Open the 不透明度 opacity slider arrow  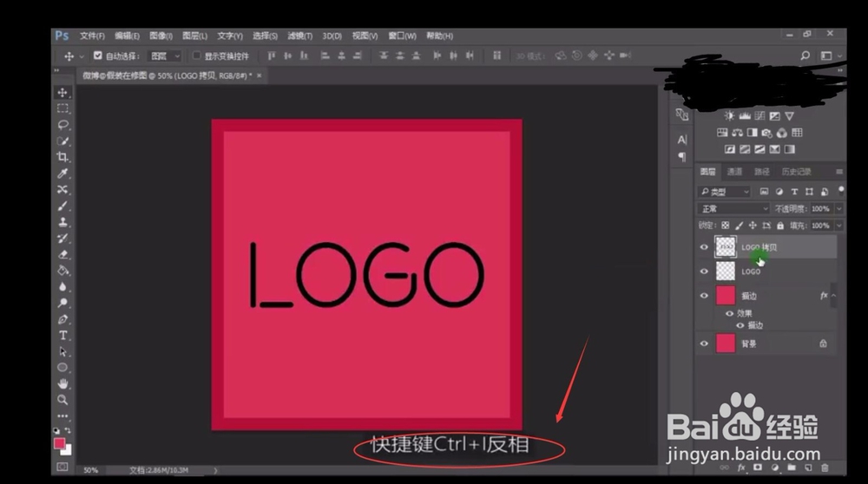(x=839, y=208)
